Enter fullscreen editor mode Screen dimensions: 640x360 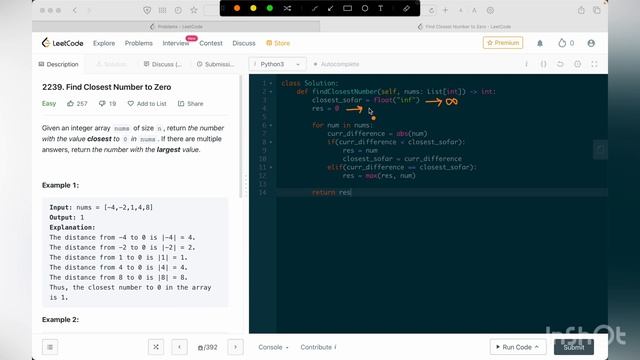[x=594, y=64]
